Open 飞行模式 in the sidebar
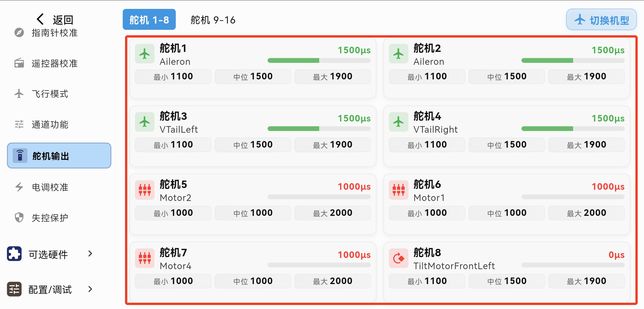 pos(50,94)
